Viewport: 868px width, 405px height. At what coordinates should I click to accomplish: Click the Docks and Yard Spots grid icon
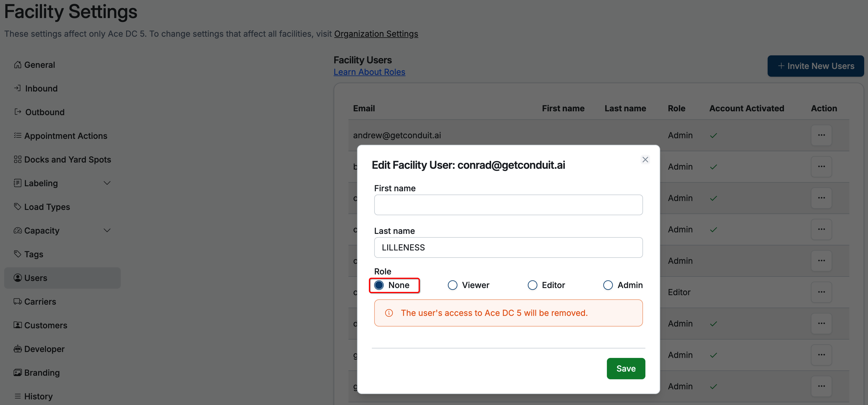pyautogui.click(x=17, y=159)
